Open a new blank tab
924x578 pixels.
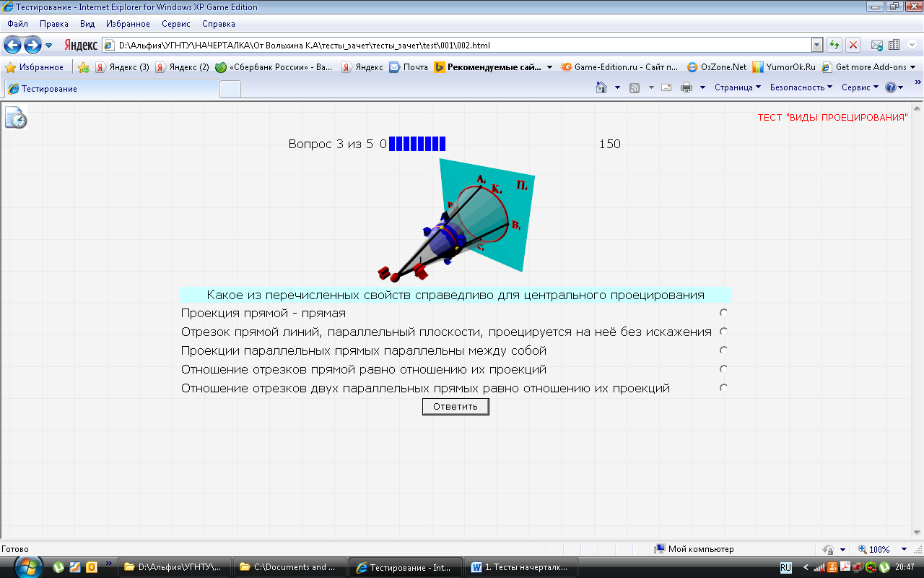230,89
